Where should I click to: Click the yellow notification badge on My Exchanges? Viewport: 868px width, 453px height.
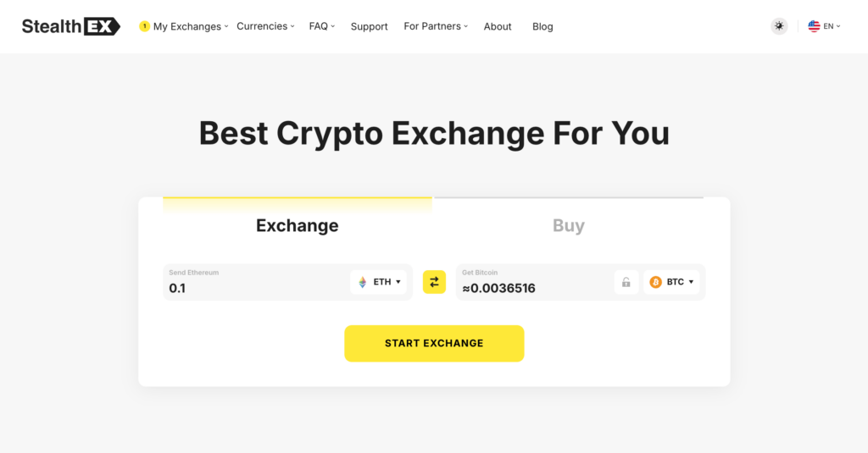tap(144, 26)
